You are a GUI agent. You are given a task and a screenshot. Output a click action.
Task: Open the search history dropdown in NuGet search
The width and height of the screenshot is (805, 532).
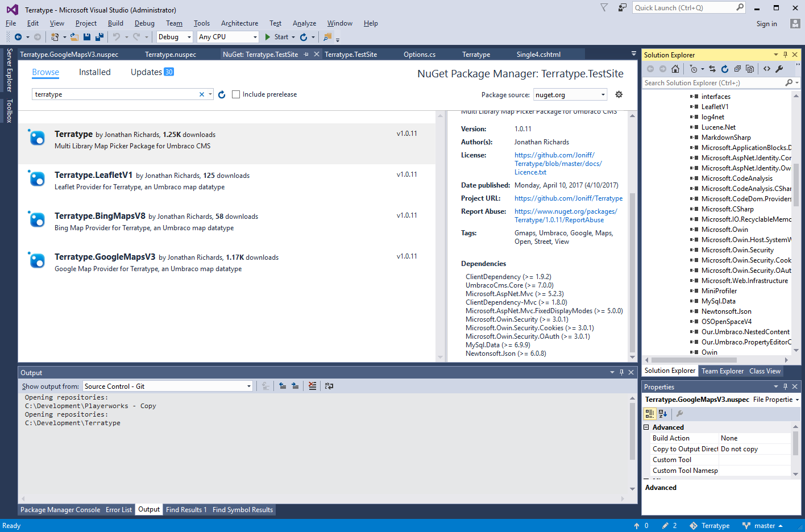(x=210, y=94)
